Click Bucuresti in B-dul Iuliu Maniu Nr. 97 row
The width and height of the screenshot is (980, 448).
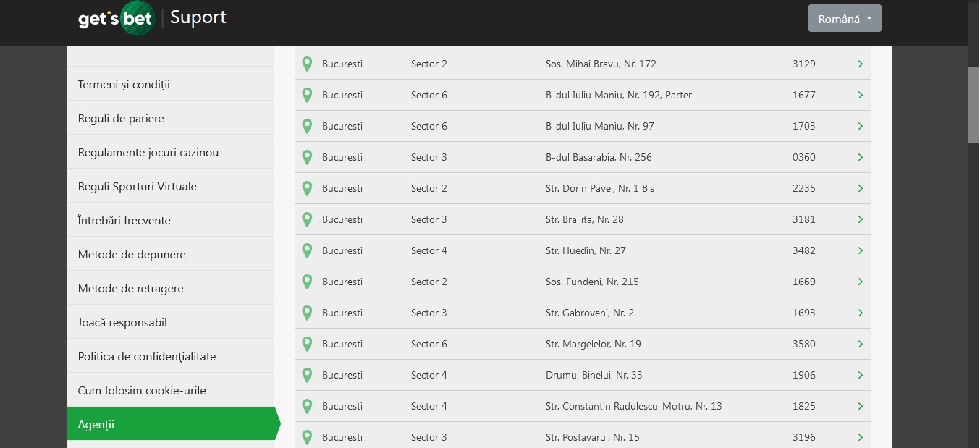click(342, 126)
